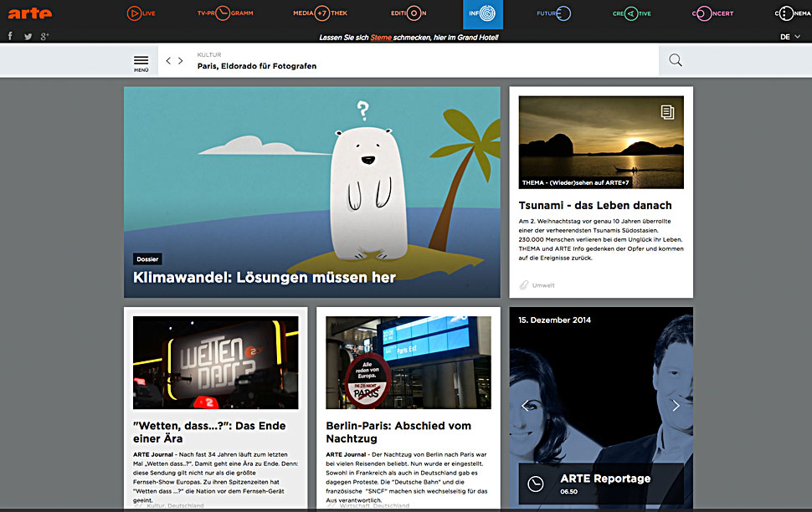The image size is (812, 512).
Task: Show next programme with right carousel arrow
Action: click(x=676, y=406)
